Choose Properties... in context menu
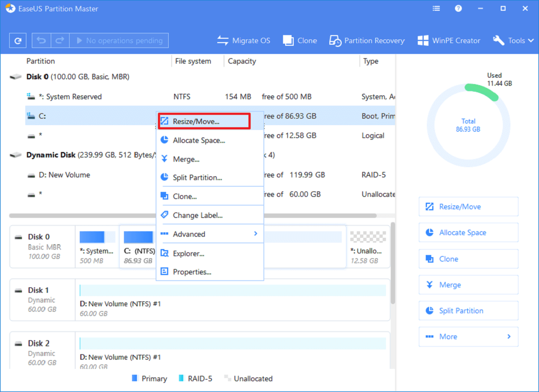This screenshot has height=392, width=539. [x=210, y=272]
